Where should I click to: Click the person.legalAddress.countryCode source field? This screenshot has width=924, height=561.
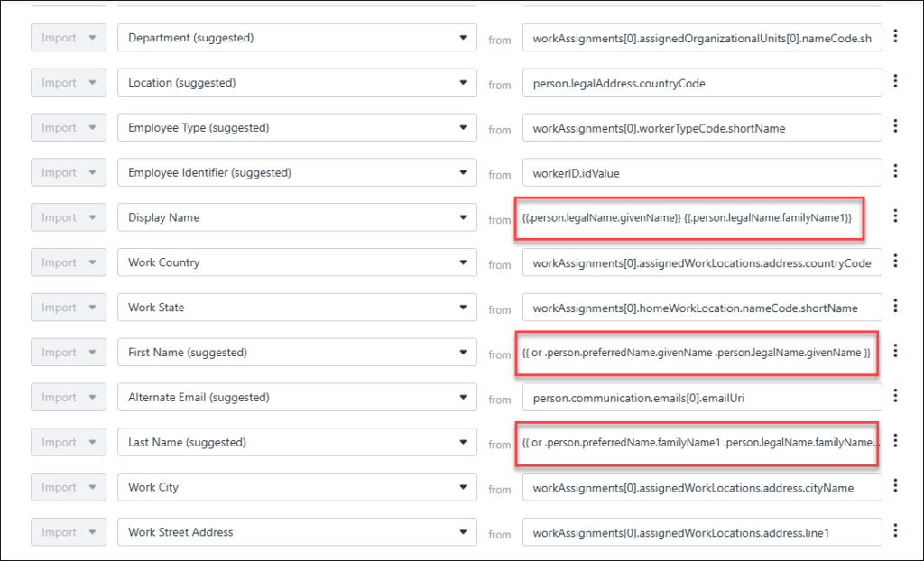[701, 83]
